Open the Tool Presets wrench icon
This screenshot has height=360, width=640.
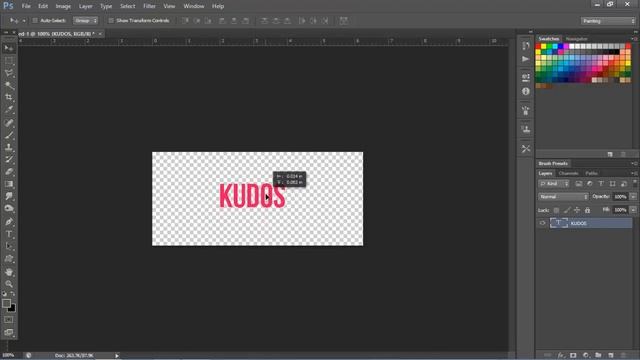point(526,149)
